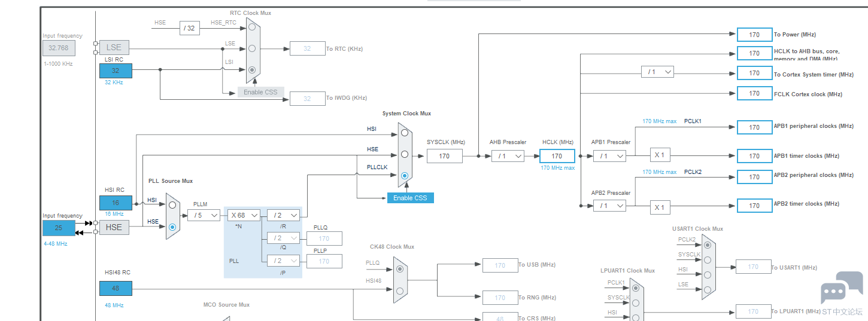868x321 pixels.
Task: Select HSI in System Clock Mux
Action: click(405, 132)
